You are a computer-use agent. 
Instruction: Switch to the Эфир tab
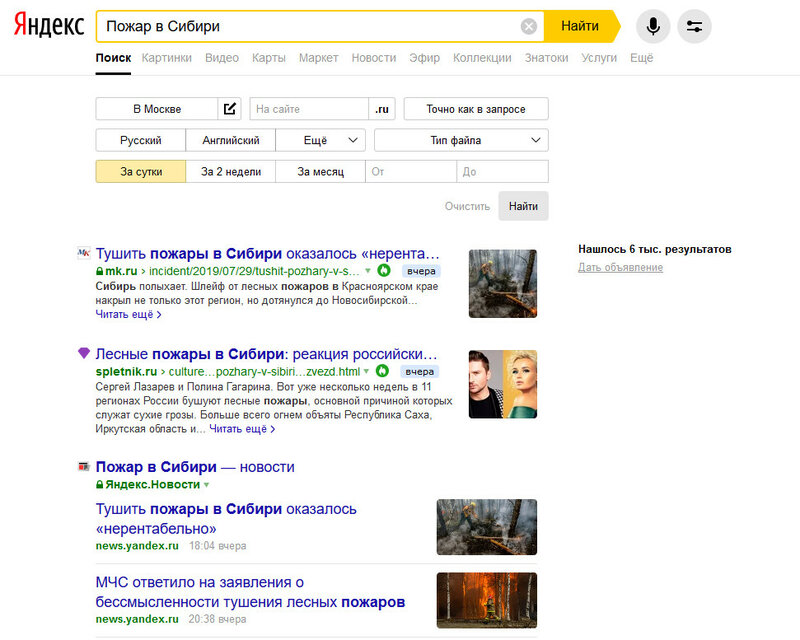(424, 58)
